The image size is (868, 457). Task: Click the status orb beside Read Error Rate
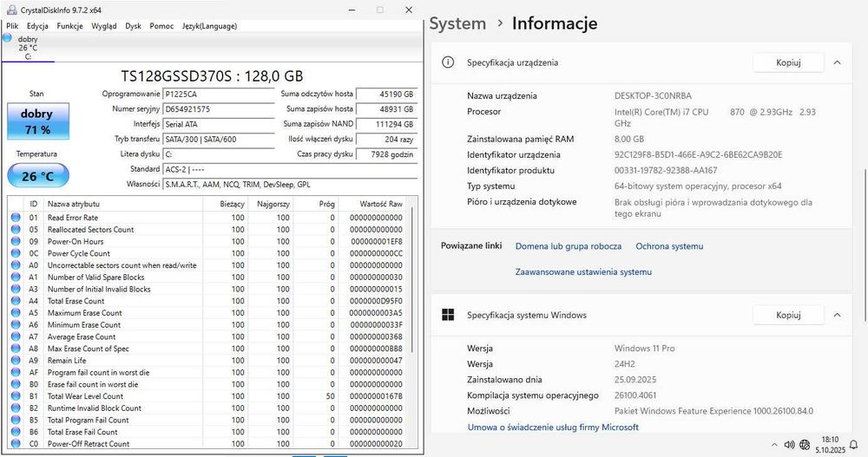[x=15, y=218]
